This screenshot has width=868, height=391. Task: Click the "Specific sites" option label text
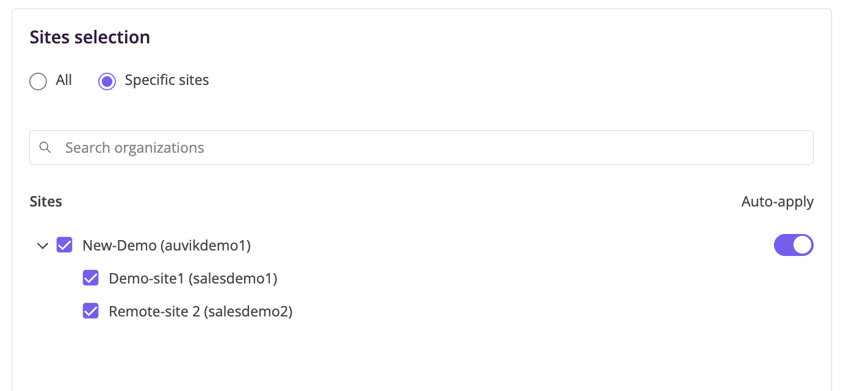pyautogui.click(x=167, y=80)
